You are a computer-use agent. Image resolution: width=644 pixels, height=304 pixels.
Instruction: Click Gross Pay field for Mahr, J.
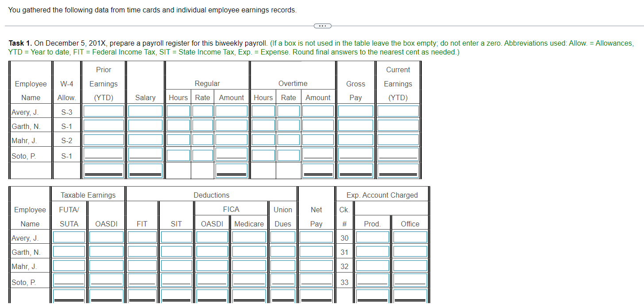coord(355,139)
